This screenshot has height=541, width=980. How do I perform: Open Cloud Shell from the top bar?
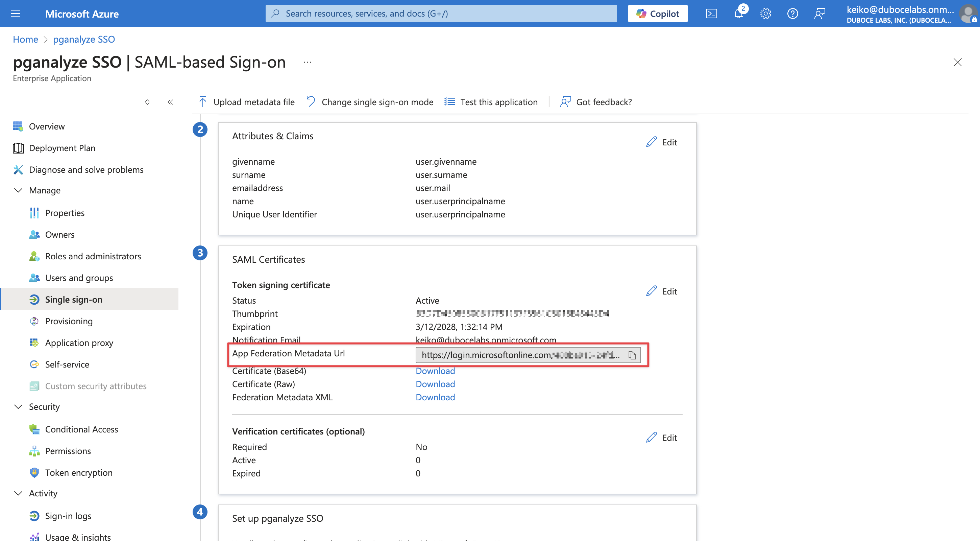click(711, 14)
